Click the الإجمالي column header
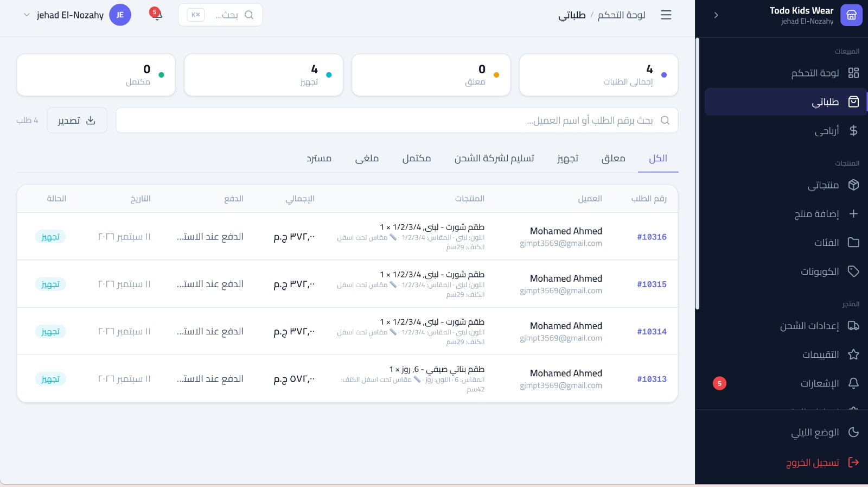 [x=300, y=199]
